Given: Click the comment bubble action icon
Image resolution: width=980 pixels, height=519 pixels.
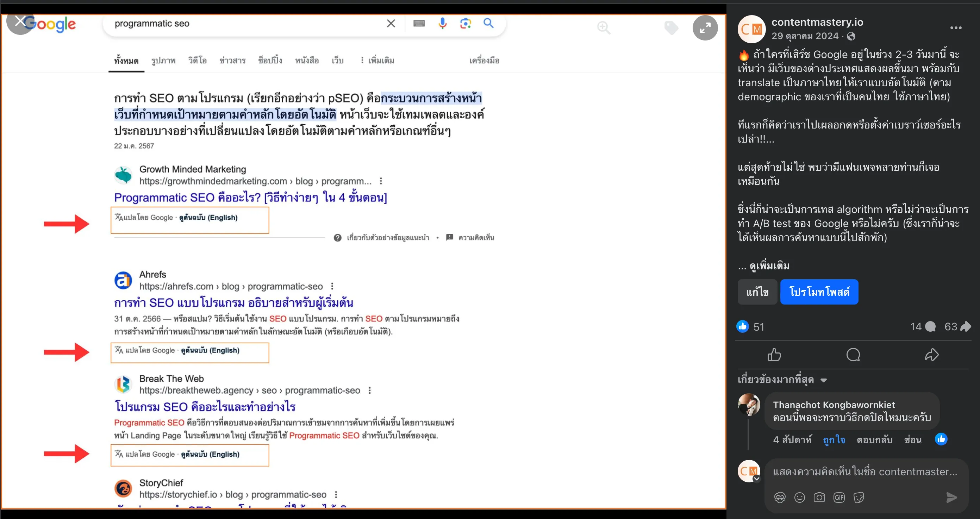Looking at the screenshot, I should click(x=853, y=355).
